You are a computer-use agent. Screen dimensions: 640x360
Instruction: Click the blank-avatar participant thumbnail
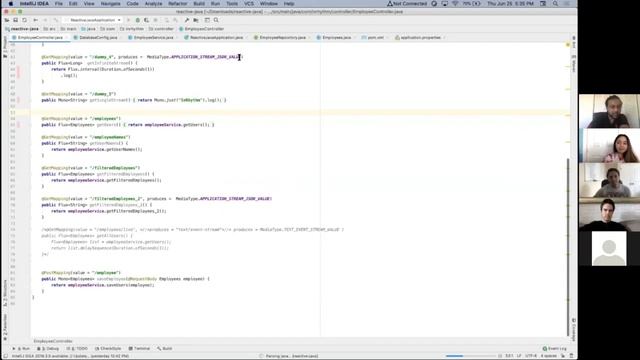click(609, 249)
